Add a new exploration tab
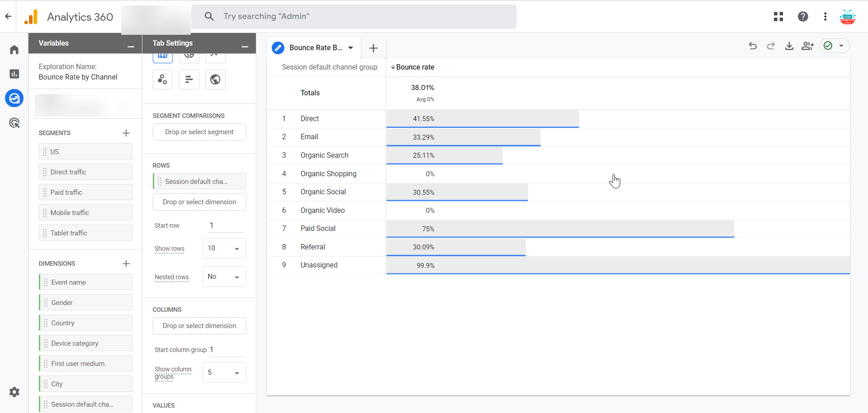This screenshot has height=413, width=868. [x=373, y=48]
